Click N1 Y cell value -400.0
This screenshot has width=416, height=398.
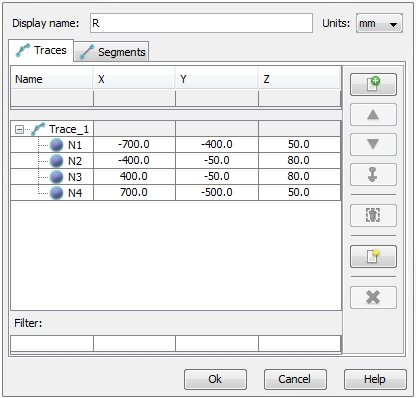click(217, 144)
